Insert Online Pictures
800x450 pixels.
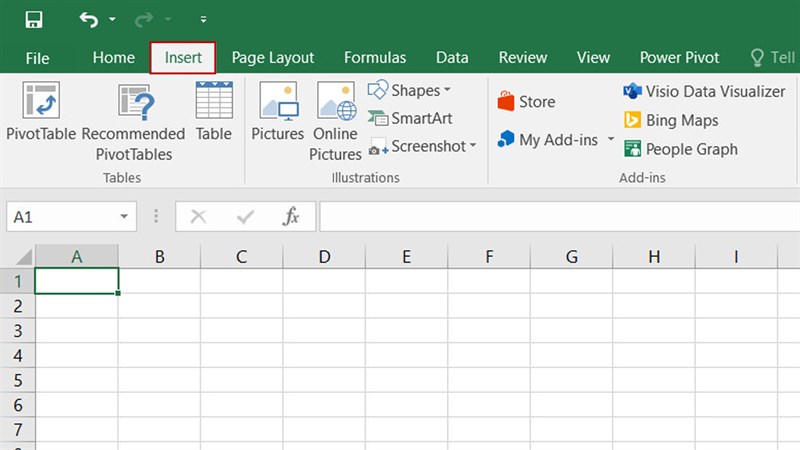click(335, 121)
